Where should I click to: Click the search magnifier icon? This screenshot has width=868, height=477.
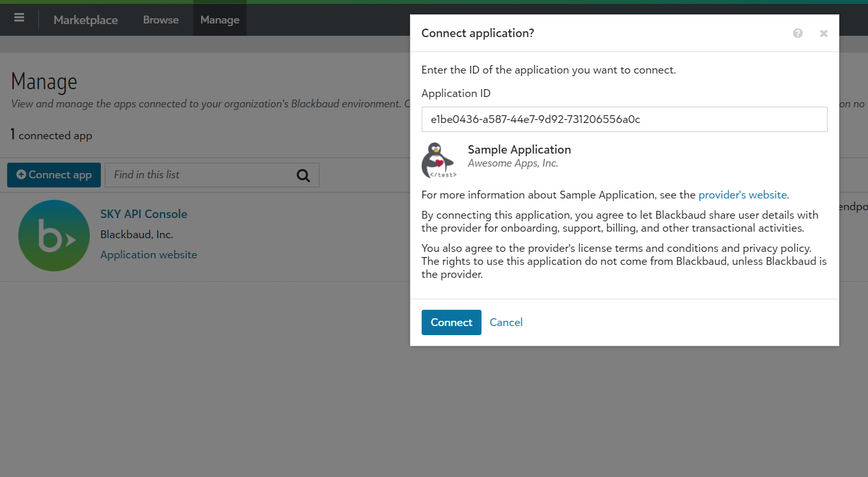point(303,175)
